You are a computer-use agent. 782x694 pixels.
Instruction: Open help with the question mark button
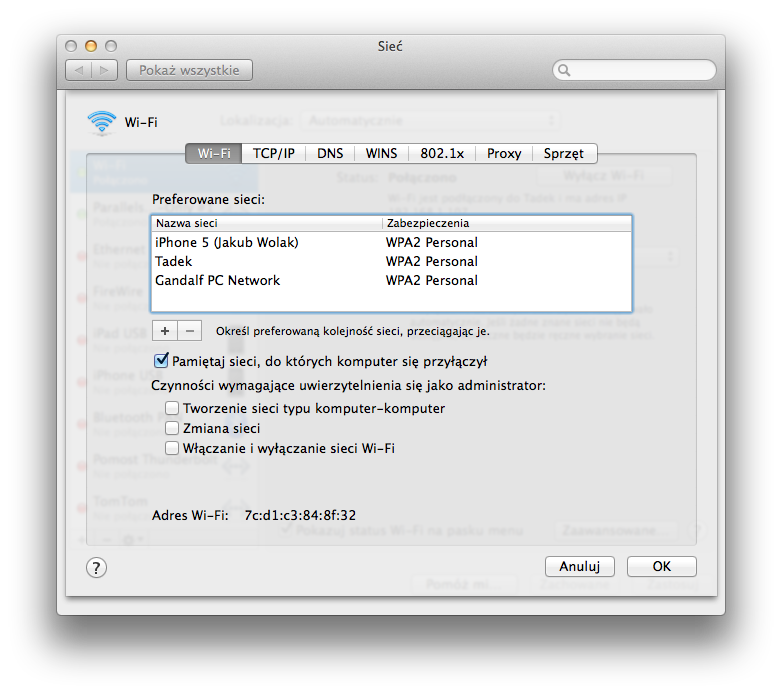click(x=96, y=567)
